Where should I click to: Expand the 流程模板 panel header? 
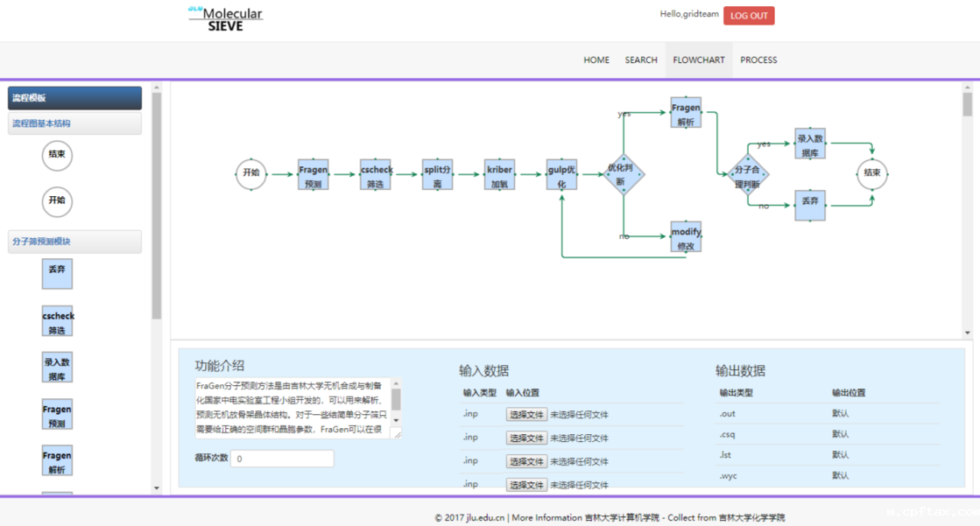[x=74, y=97]
